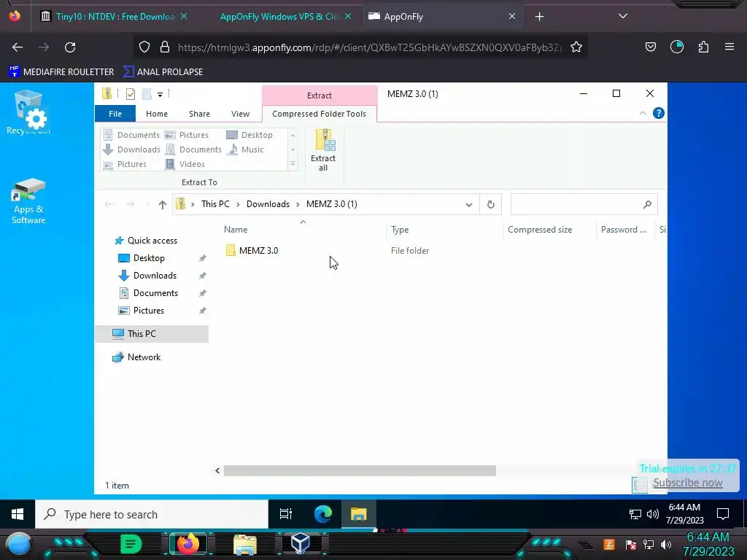Screen dimensions: 747x560
Task: Open the Recent locations dropdown arrow
Action: (147, 205)
